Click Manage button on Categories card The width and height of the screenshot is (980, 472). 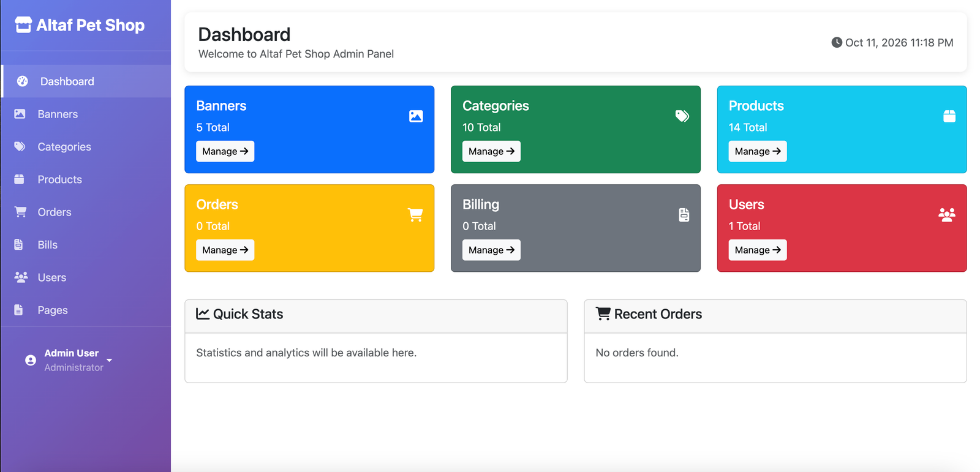[x=491, y=151]
